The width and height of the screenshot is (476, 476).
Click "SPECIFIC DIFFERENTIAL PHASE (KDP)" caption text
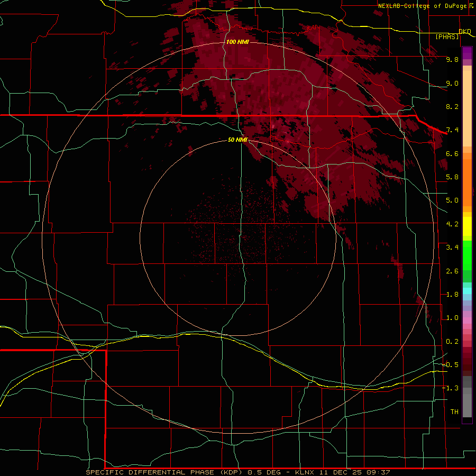coord(164,472)
